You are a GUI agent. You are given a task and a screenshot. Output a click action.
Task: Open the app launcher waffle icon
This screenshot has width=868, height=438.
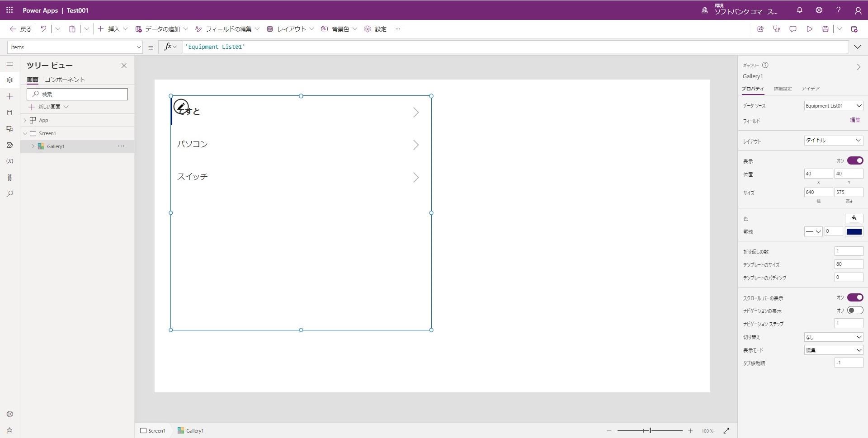point(9,10)
